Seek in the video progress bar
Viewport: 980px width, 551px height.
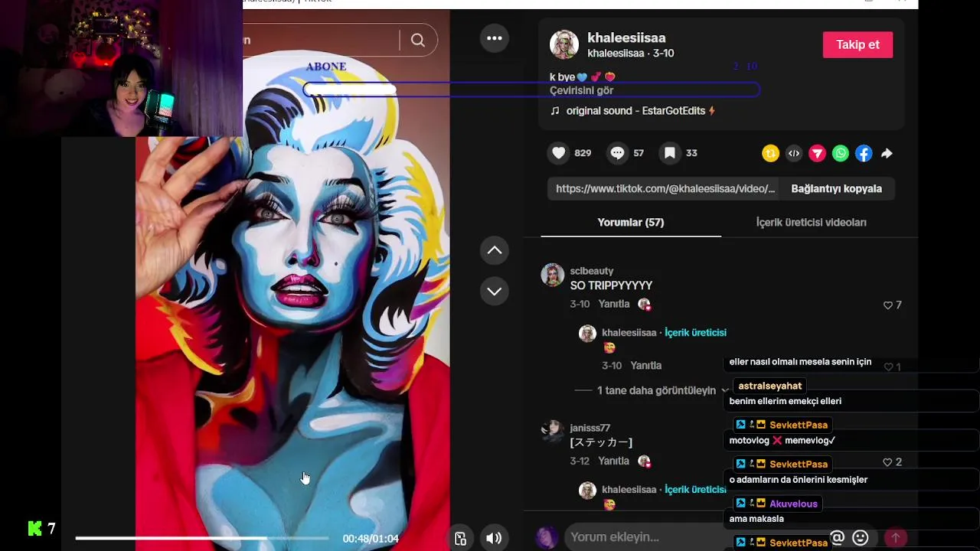click(x=202, y=538)
